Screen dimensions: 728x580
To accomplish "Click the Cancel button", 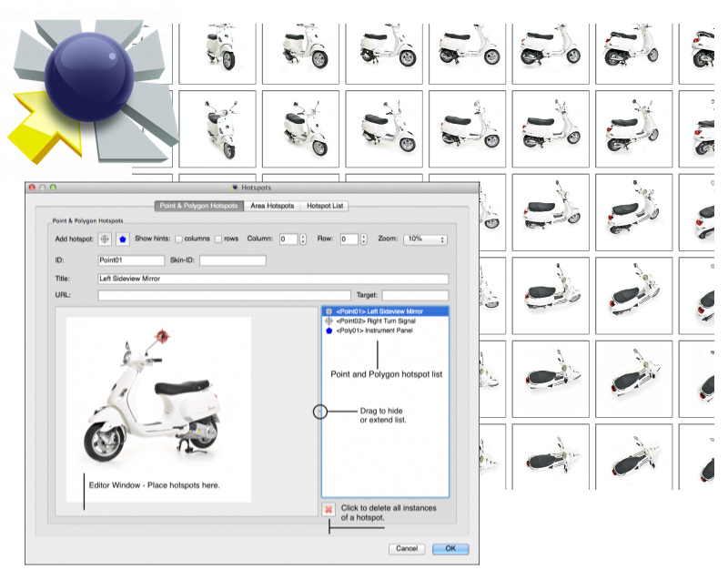I will (x=407, y=549).
